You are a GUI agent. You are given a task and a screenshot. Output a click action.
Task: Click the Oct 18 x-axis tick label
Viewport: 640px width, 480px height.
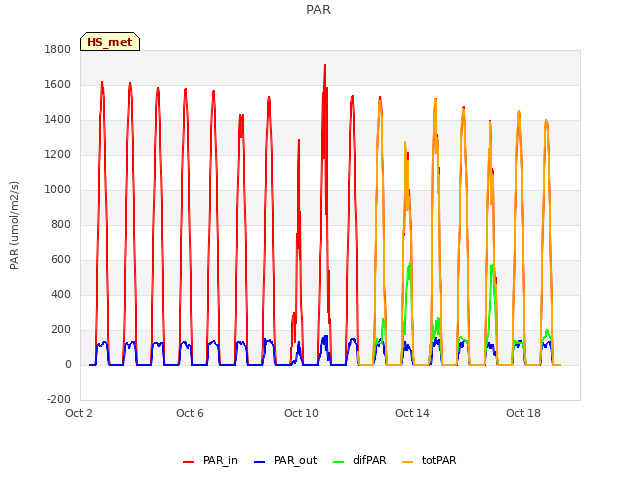(x=523, y=413)
